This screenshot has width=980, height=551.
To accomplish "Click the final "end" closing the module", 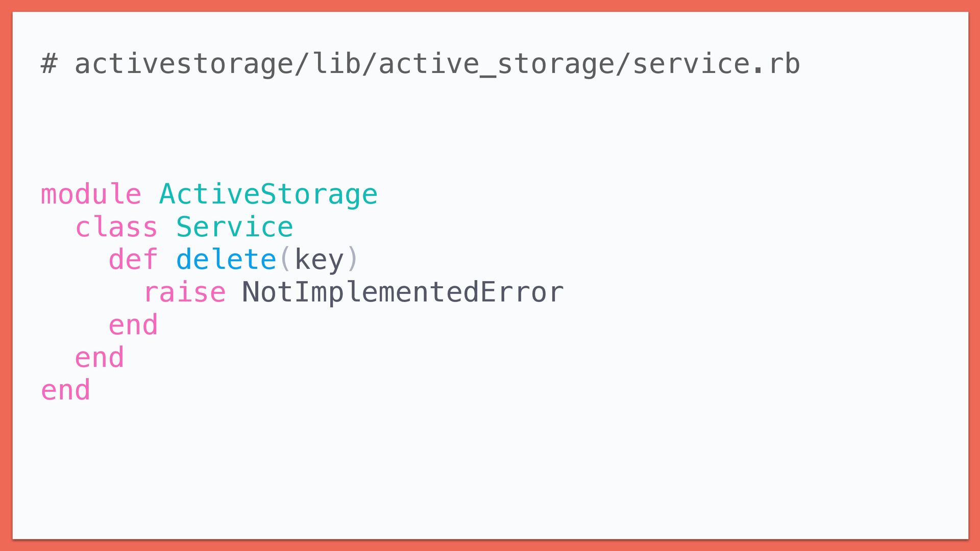I will [66, 391].
